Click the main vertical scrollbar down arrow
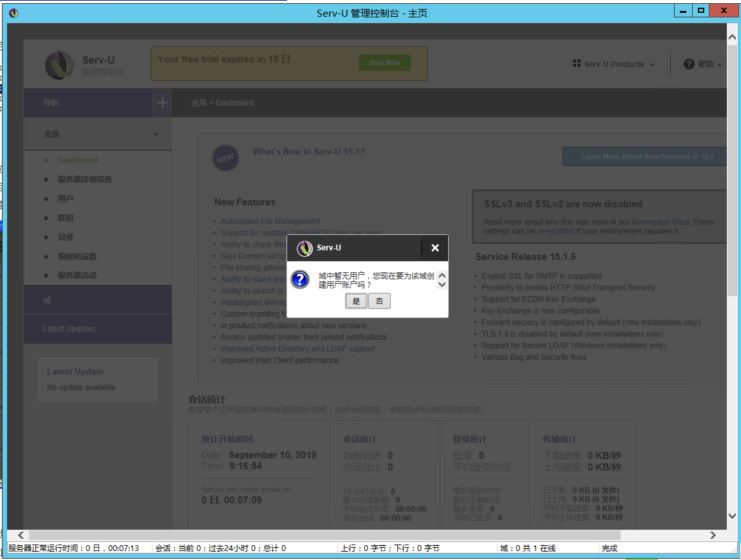Image resolution: width=741 pixels, height=560 pixels. (x=732, y=516)
